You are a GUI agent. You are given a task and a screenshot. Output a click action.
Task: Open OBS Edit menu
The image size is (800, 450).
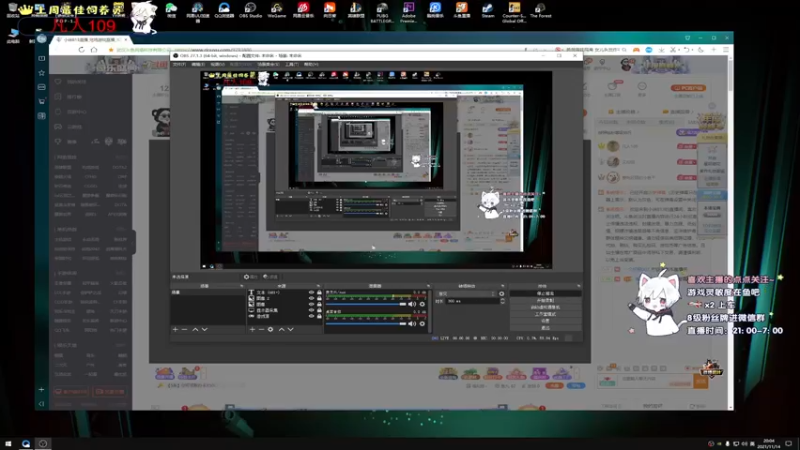[198, 64]
